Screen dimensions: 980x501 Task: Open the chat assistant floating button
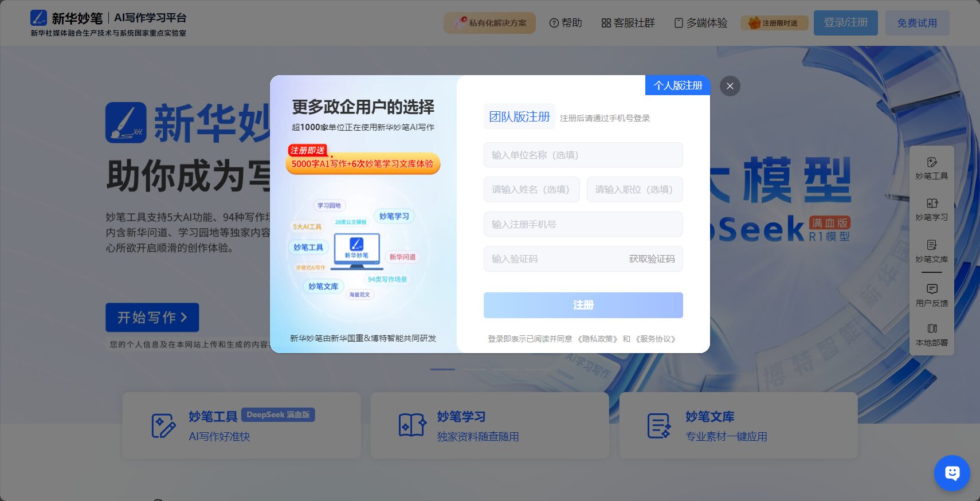(952, 473)
